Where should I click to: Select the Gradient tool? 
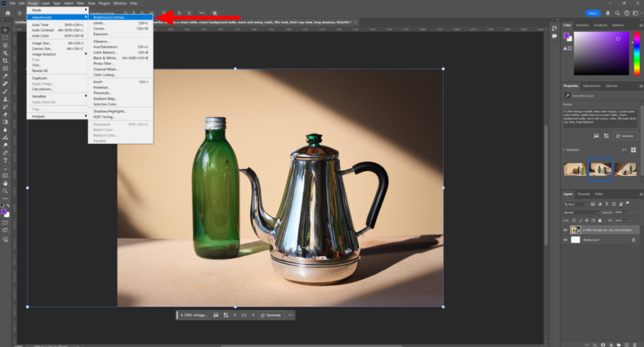[5, 122]
